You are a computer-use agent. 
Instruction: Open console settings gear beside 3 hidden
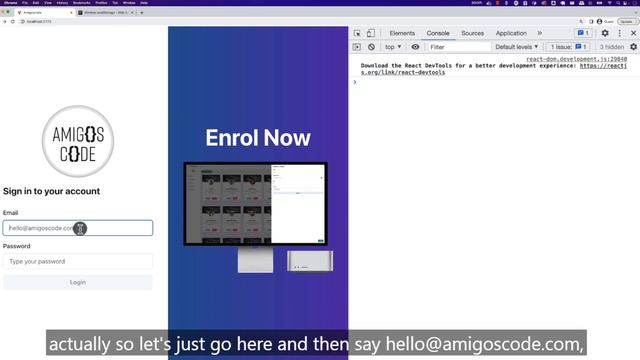pyautogui.click(x=633, y=47)
